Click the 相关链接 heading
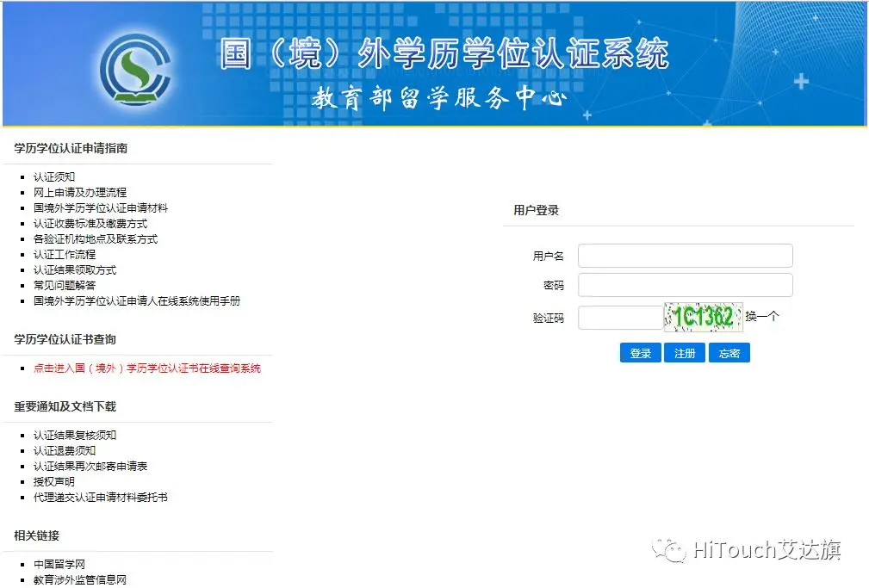The height and width of the screenshot is (588, 869). [36, 535]
